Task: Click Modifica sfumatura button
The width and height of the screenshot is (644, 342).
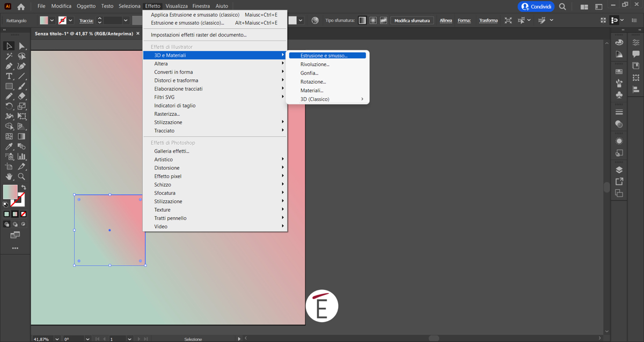Action: [412, 20]
